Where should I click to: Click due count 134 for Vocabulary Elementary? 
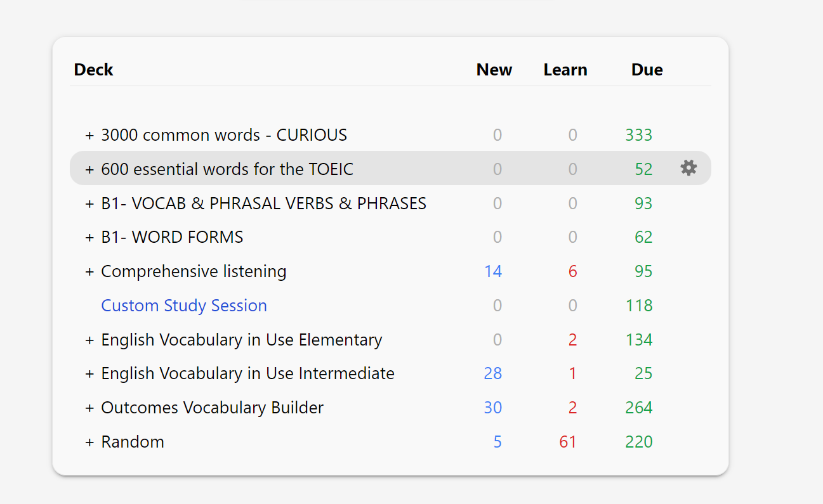click(639, 340)
